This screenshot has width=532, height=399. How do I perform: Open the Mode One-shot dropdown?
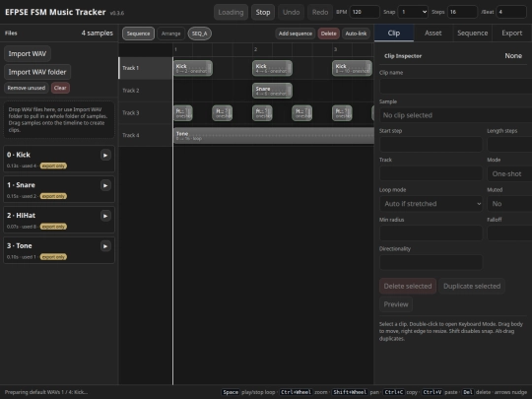509,173
